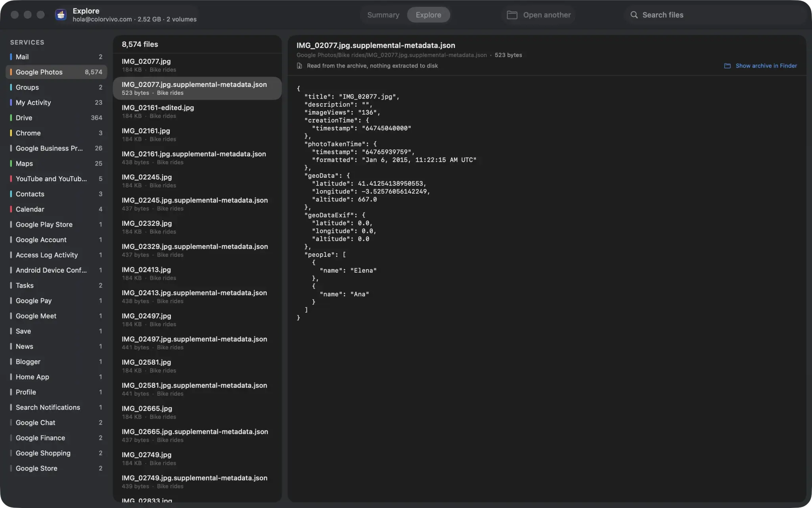Click the "name": "Elena" line in JSON
Image resolution: width=812 pixels, height=508 pixels.
[x=348, y=271]
